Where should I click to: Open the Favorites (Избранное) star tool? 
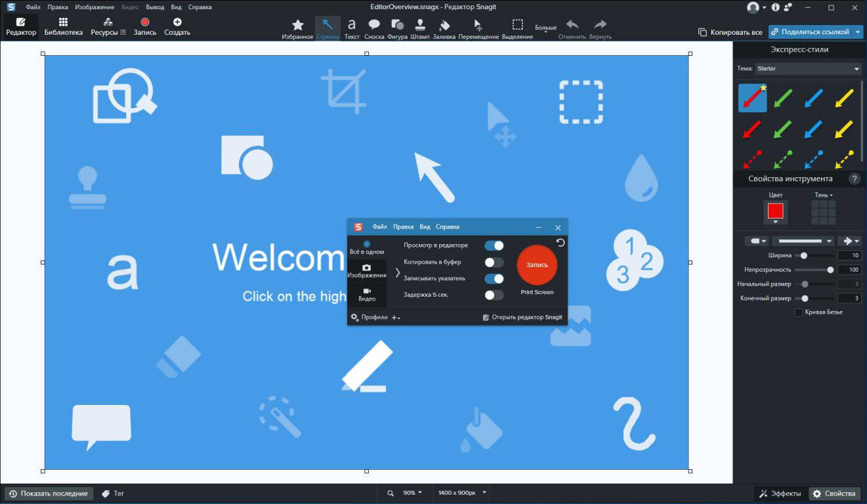(297, 28)
